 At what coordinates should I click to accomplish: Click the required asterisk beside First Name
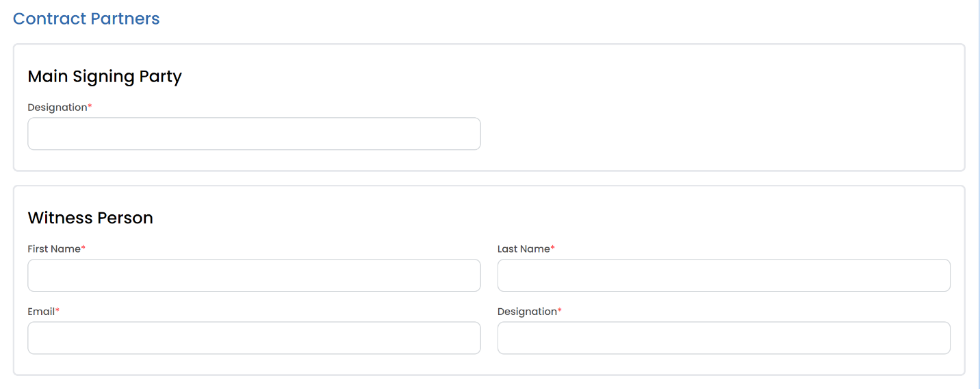83,247
